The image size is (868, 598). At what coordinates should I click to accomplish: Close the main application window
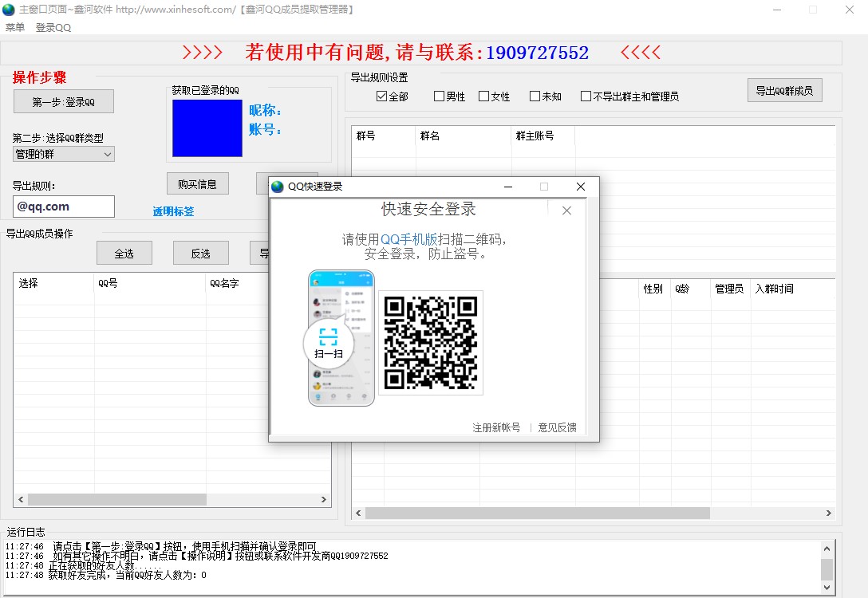(850, 10)
